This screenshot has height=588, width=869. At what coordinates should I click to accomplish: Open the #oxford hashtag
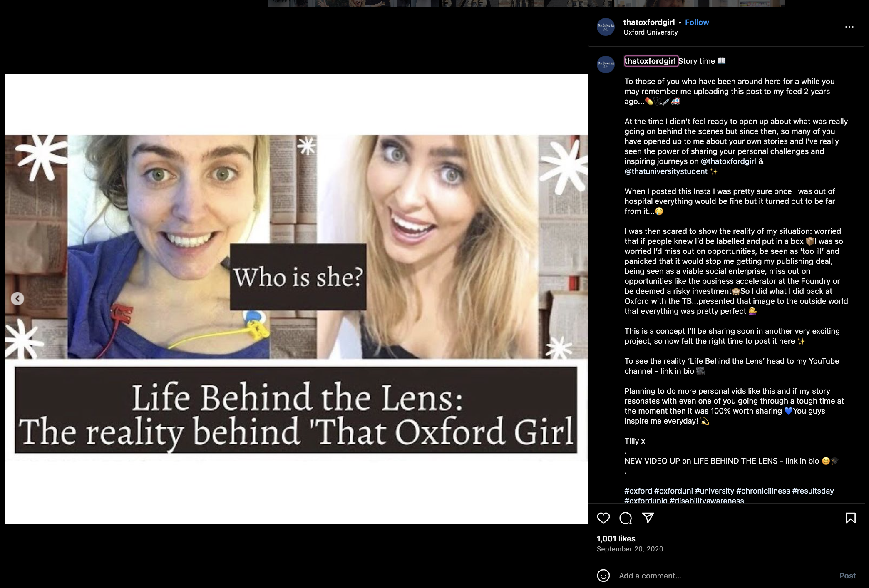coord(638,491)
